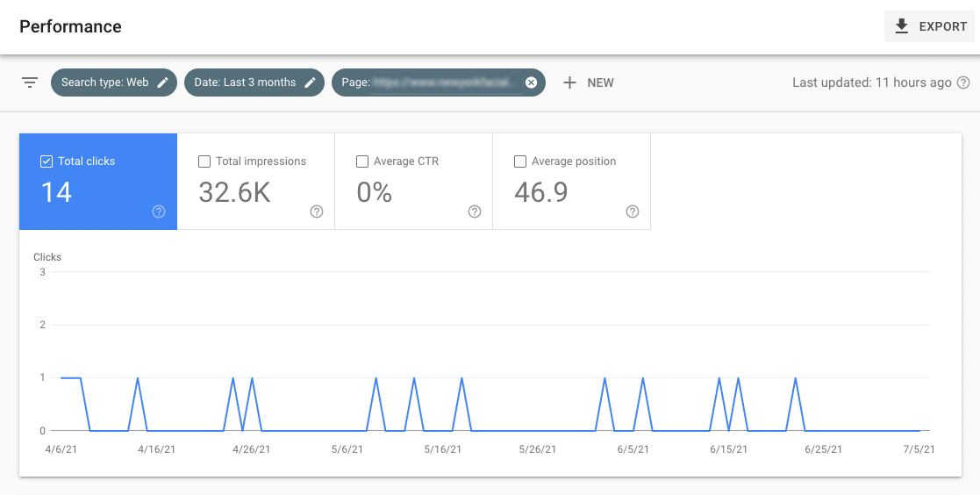
Task: Enable the Average CTR checkbox
Action: 361,161
